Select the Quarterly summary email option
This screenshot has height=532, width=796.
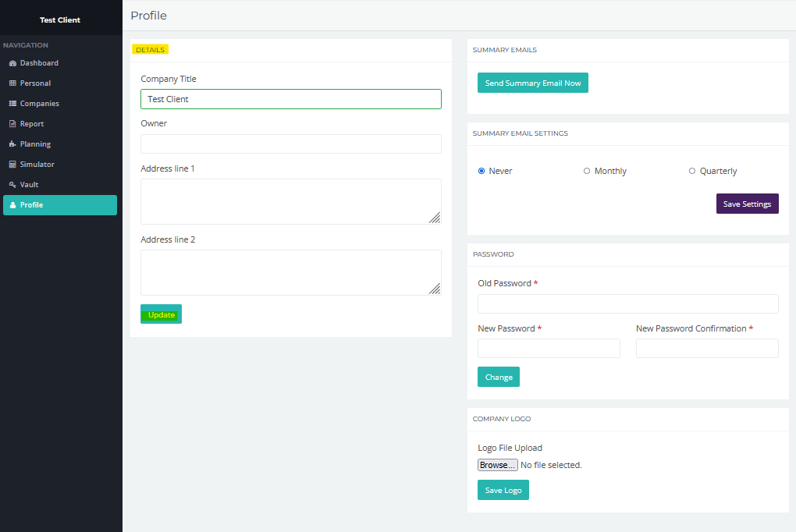pos(692,171)
